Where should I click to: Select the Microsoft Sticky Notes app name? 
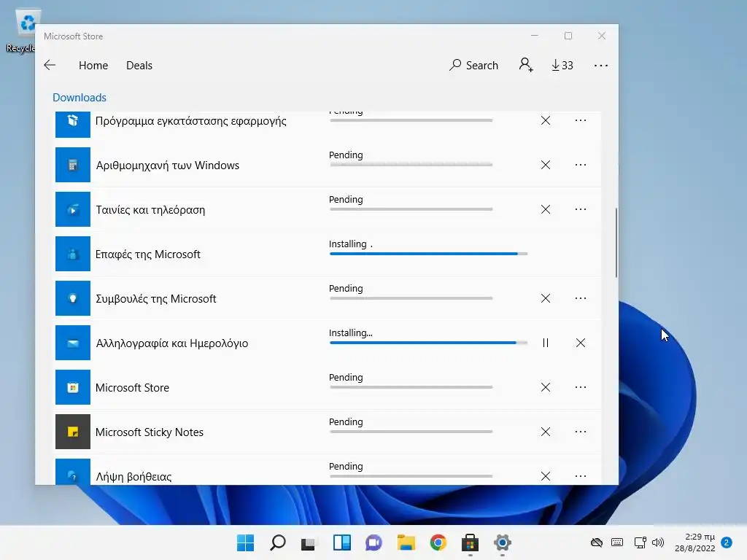coord(150,432)
